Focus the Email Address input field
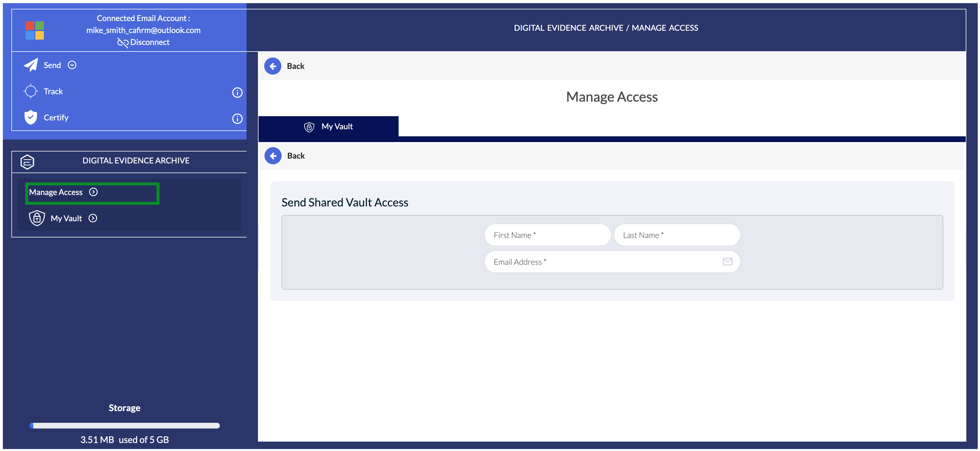Viewport: 980px width, 451px height. [x=612, y=262]
